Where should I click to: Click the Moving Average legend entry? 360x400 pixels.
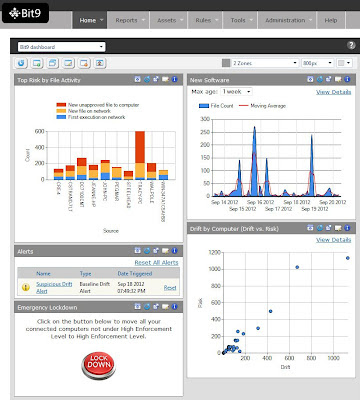tap(263, 106)
